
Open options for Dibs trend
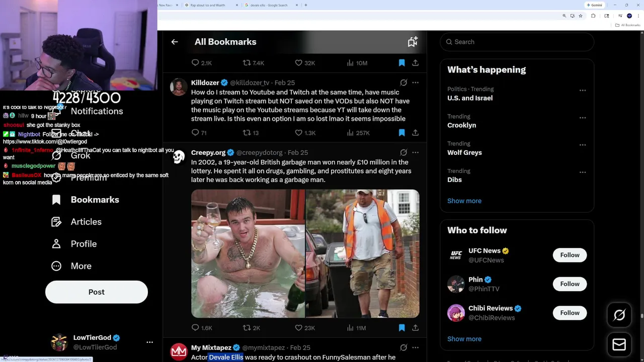[583, 172]
